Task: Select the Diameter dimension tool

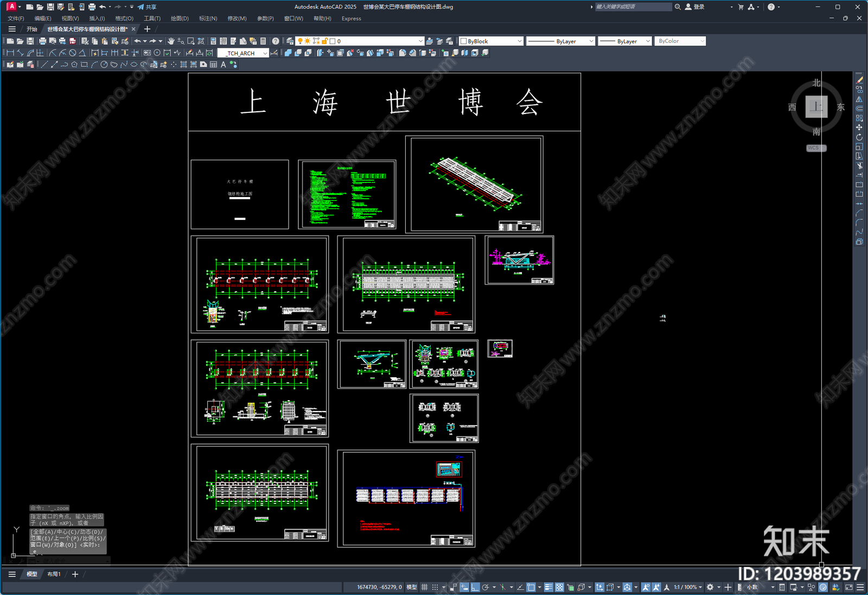Action: [x=73, y=53]
